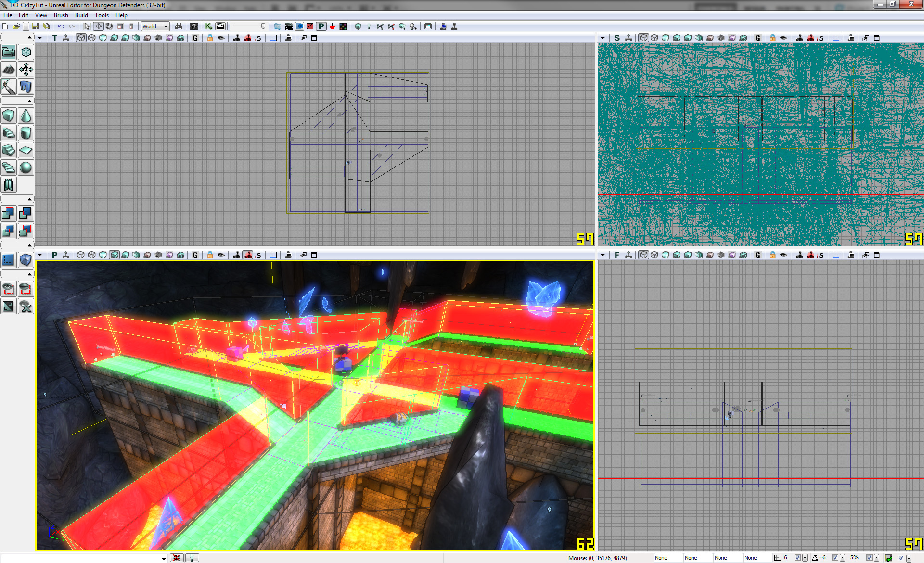Open Front viewport options arrow

pyautogui.click(x=603, y=255)
